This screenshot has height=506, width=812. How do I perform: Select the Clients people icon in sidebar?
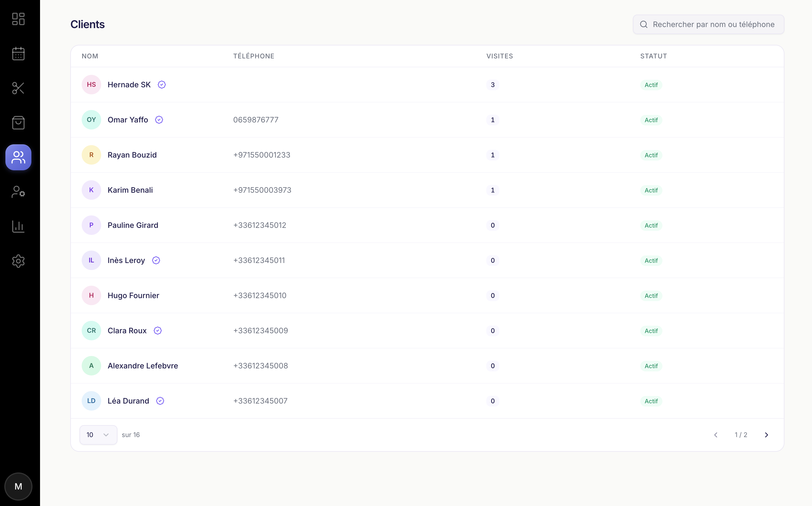tap(18, 157)
